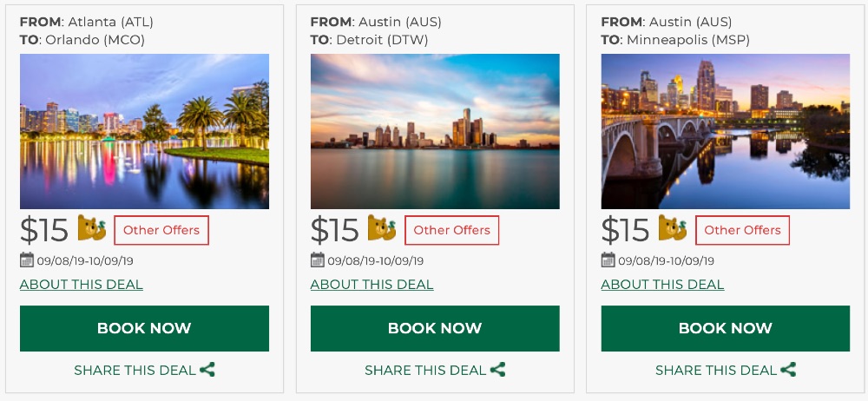The image size is (868, 401).
Task: Click the Minneapolis bridge photo
Action: pos(726,131)
